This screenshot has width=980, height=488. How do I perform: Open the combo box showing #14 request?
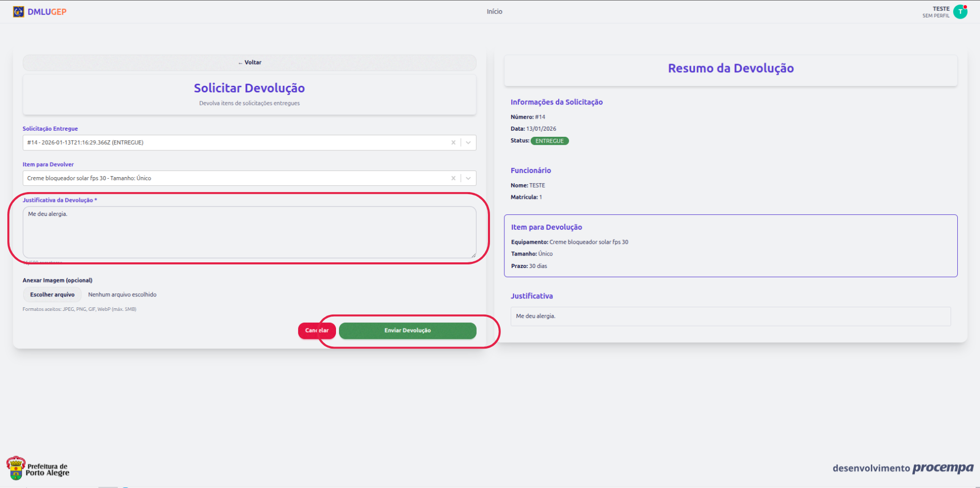tap(233, 143)
